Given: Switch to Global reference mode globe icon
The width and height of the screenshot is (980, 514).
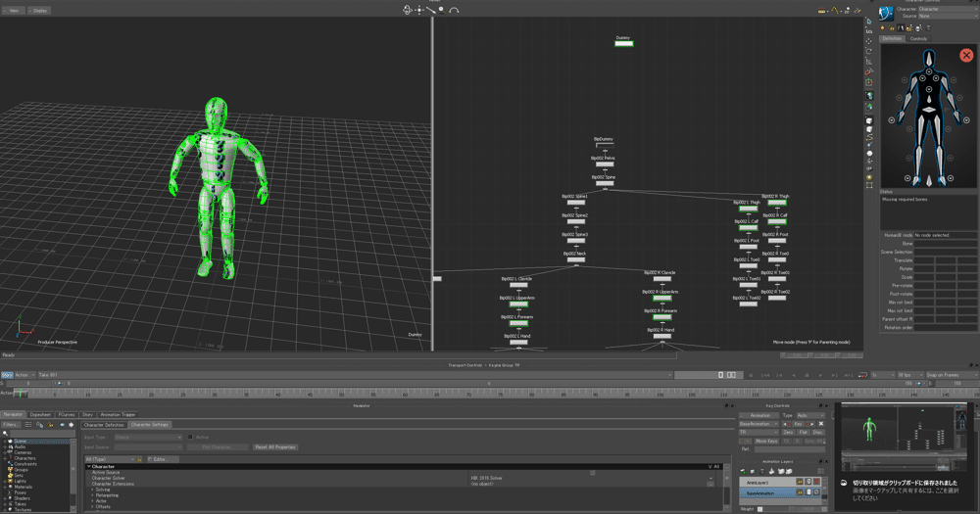Looking at the screenshot, I should [869, 96].
